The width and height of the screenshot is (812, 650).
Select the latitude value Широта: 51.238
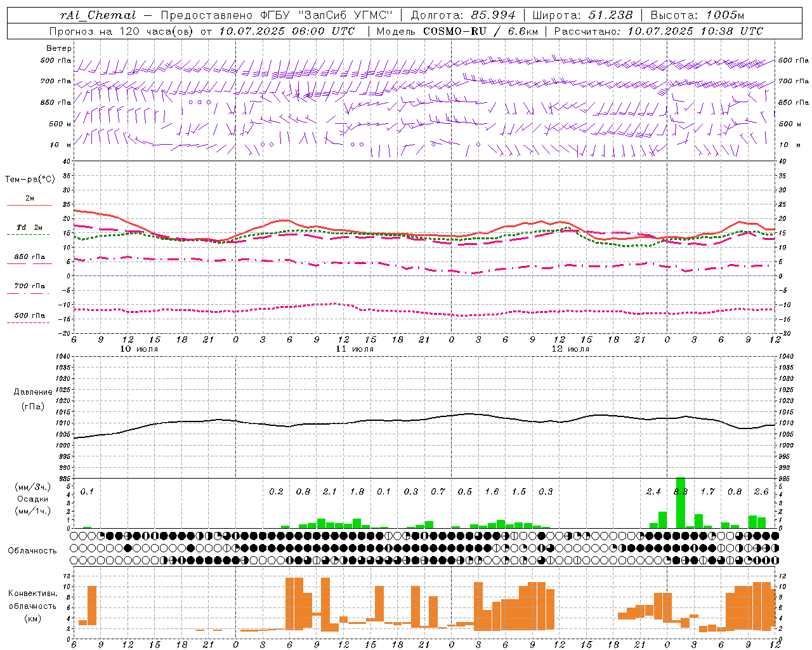pos(582,15)
